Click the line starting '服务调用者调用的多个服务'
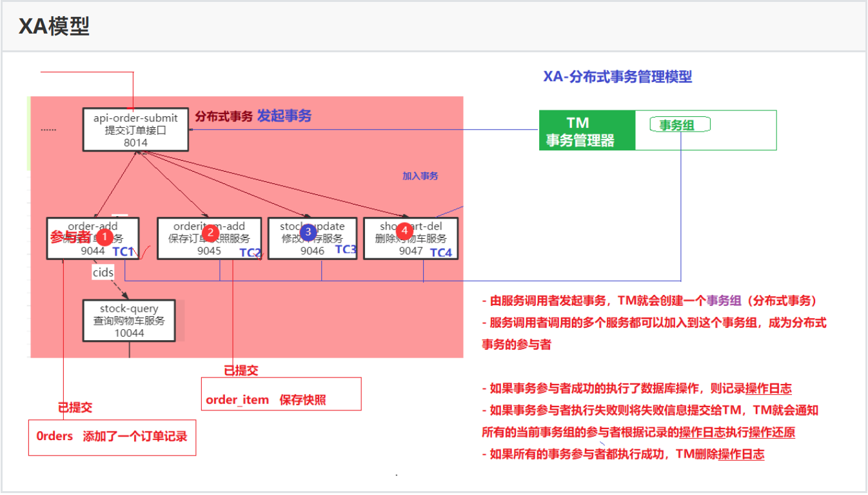The image size is (868, 495). coord(654,323)
